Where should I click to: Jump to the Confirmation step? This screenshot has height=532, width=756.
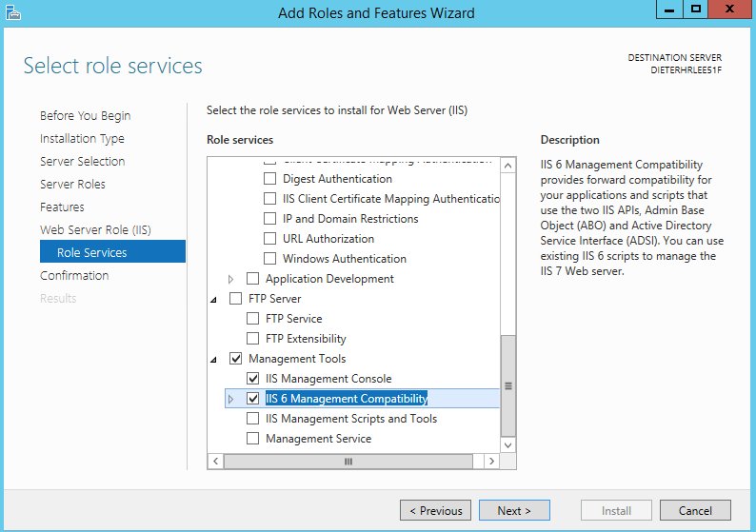[74, 276]
